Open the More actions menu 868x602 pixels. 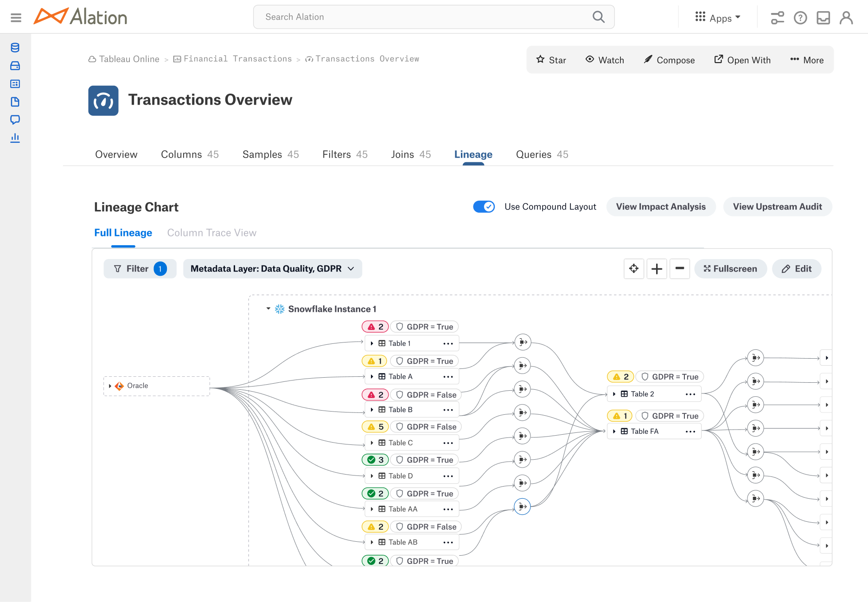coord(807,60)
